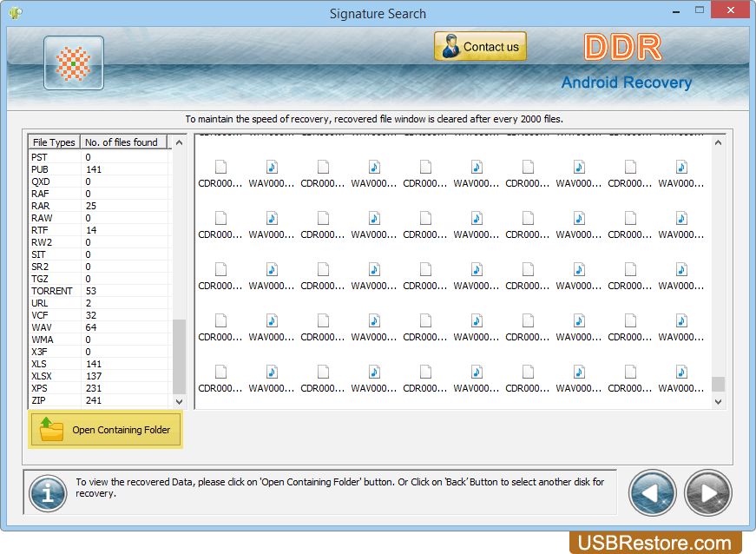
Task: Click count 231 in XPS row
Action: [x=94, y=388]
